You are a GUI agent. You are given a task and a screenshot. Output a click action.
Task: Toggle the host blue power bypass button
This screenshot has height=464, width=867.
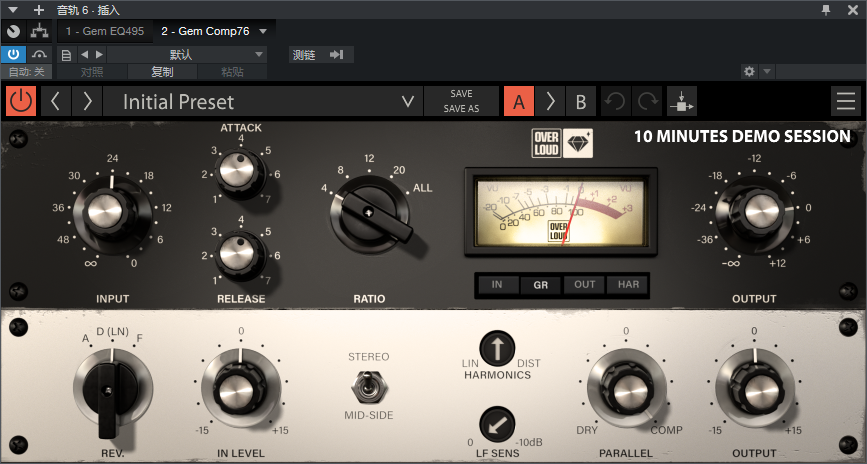(x=13, y=54)
